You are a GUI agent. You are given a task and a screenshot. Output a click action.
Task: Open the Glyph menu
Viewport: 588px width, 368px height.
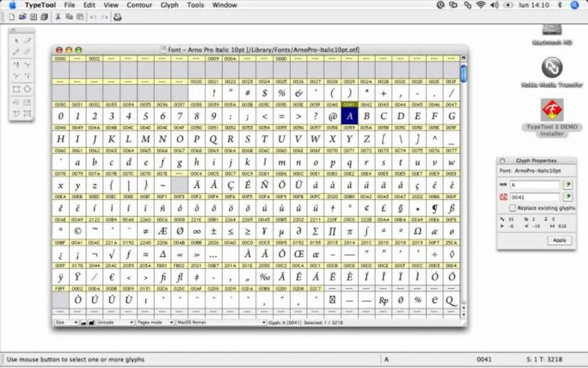coord(169,5)
